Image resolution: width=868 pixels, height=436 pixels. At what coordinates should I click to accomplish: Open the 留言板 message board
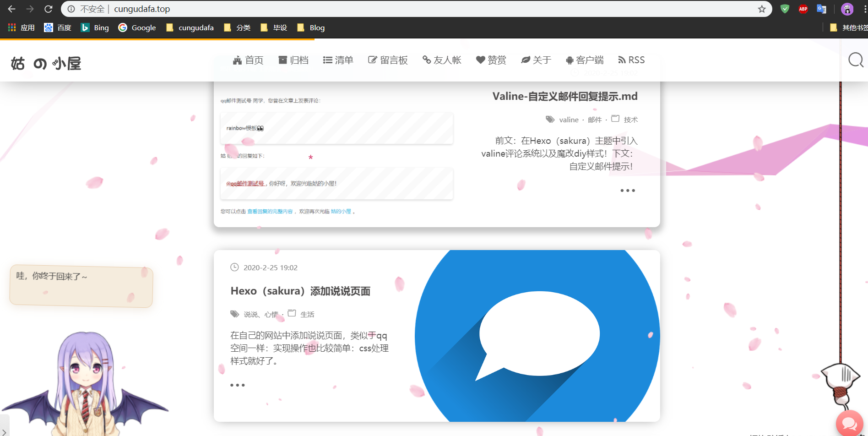[x=388, y=60]
